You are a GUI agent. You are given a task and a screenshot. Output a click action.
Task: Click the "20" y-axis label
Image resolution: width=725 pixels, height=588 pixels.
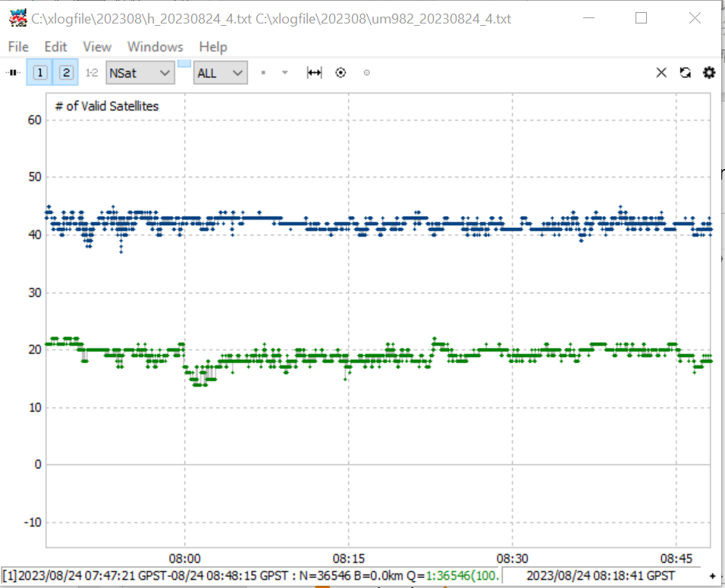tap(35, 349)
